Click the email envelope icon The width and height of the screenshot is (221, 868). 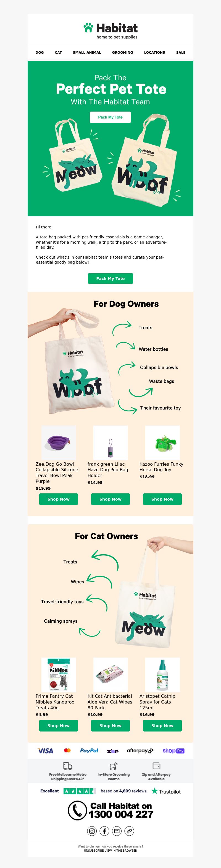[x=117, y=831]
